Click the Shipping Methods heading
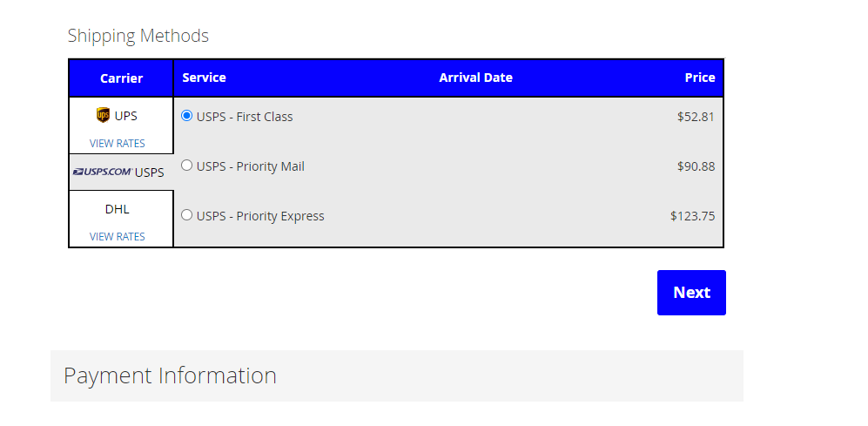 tap(138, 36)
